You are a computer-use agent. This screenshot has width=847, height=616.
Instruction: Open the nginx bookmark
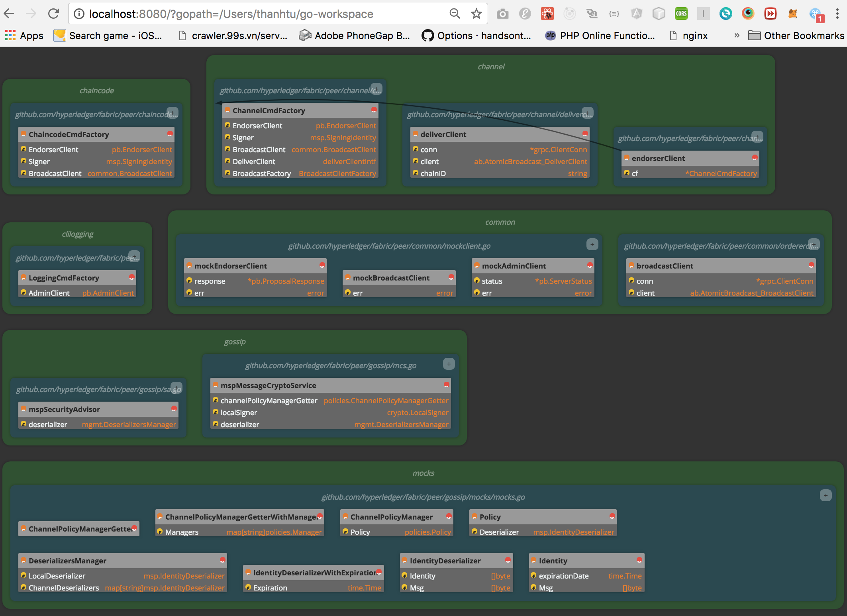click(695, 36)
